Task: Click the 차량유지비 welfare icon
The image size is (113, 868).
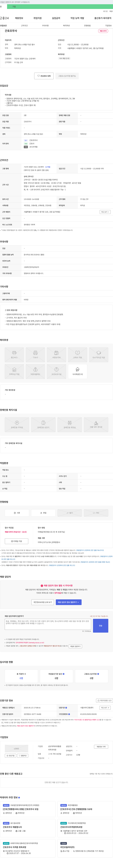Action: pyautogui.click(x=56, y=355)
